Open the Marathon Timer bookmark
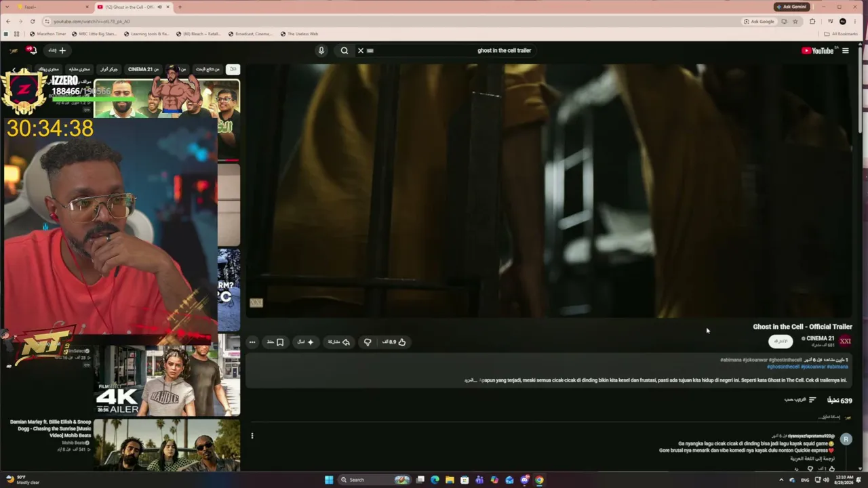Image resolution: width=868 pixels, height=488 pixels. [47, 34]
